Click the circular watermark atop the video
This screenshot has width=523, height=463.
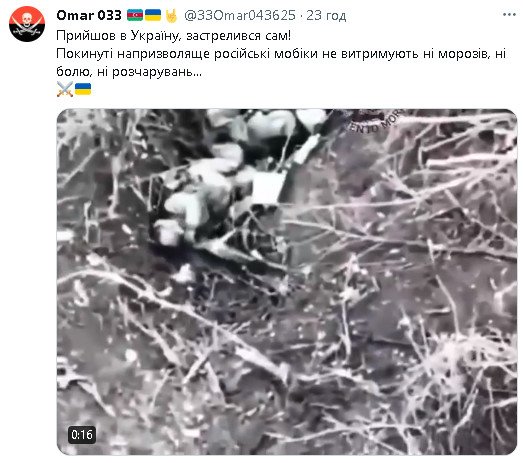(372, 121)
